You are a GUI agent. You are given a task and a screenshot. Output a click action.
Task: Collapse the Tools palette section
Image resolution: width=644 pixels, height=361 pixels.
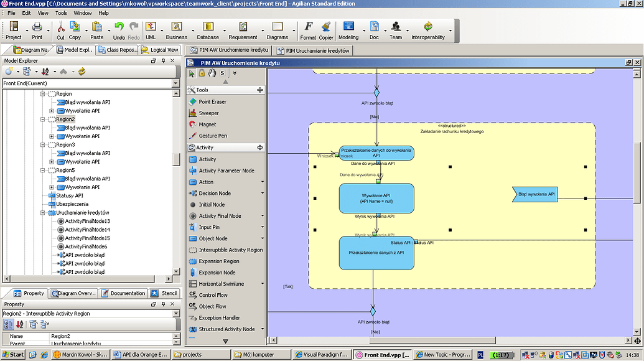pyautogui.click(x=260, y=90)
